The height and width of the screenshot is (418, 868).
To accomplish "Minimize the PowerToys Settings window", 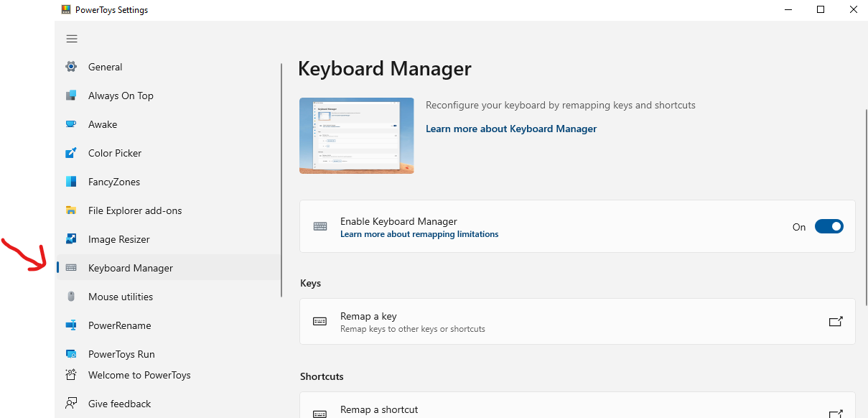I will click(x=788, y=10).
